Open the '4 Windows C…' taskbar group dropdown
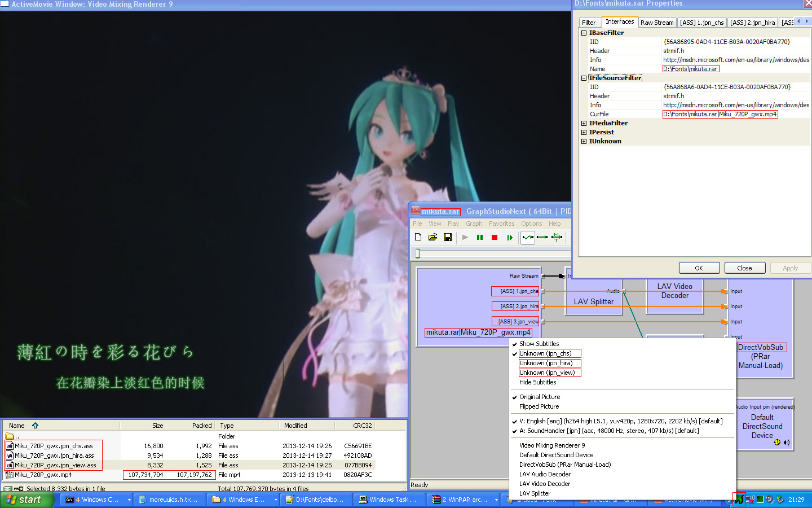The width and height of the screenshot is (812, 508). point(129,500)
